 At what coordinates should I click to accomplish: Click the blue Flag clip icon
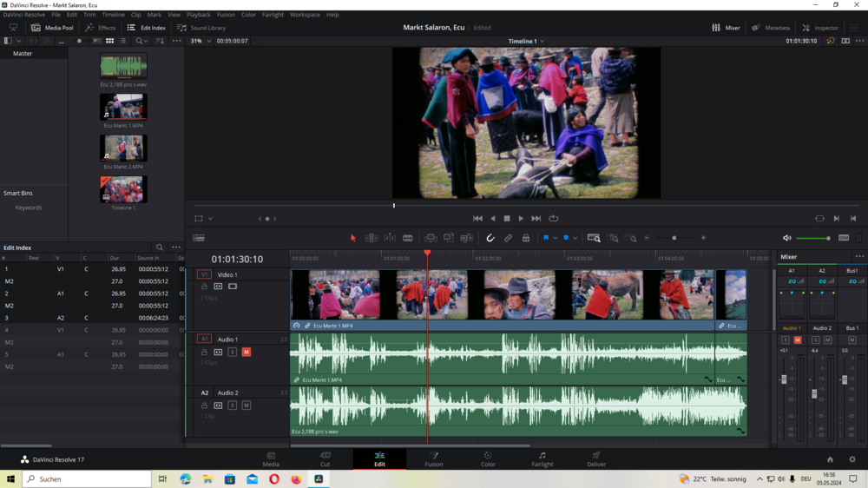(546, 238)
